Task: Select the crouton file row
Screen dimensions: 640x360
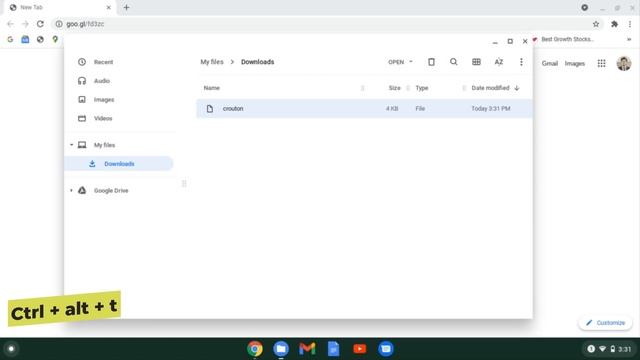Action: (x=364, y=109)
